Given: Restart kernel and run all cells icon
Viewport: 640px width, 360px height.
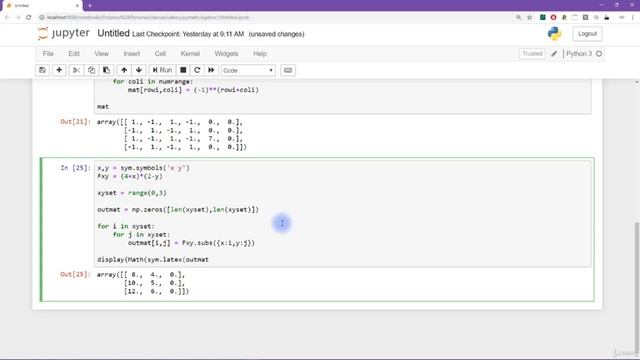Looking at the screenshot, I should [x=211, y=70].
